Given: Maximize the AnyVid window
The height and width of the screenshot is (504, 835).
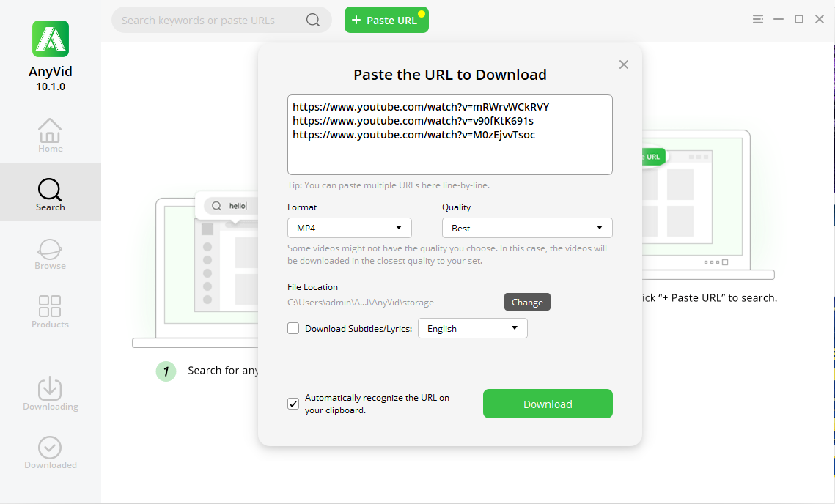Looking at the screenshot, I should tap(799, 19).
